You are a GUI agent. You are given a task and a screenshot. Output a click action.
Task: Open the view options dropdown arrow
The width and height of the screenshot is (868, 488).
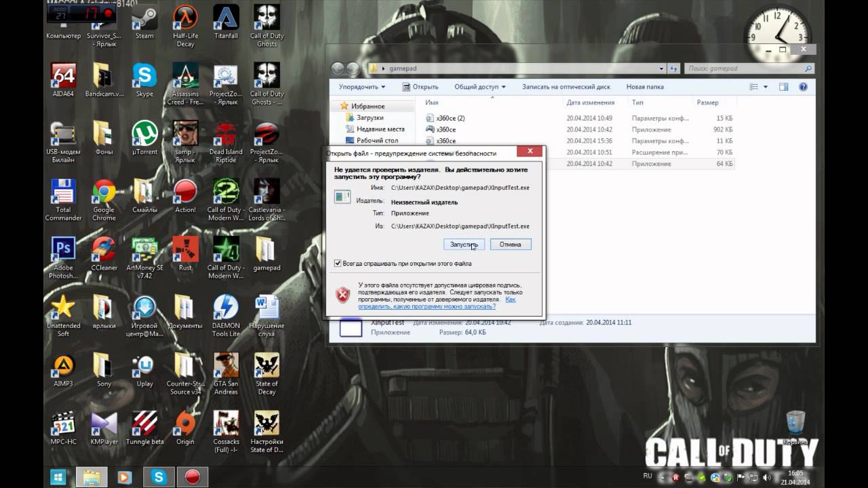tap(766, 87)
